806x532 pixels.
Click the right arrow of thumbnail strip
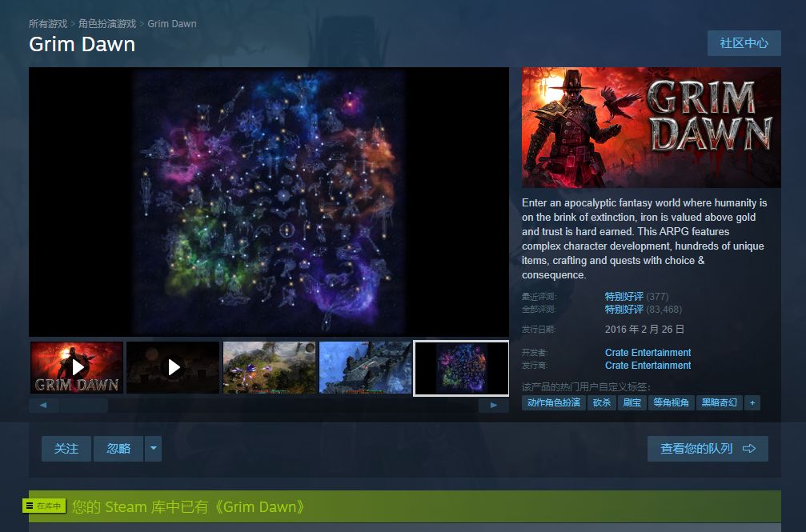[x=494, y=406]
